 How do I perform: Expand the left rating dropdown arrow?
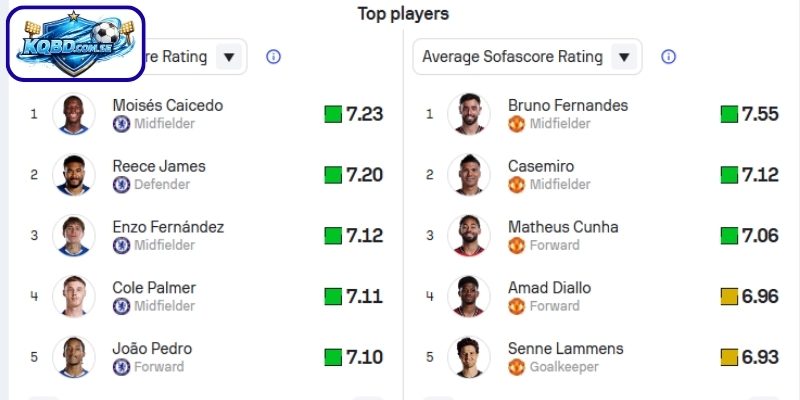(x=230, y=57)
